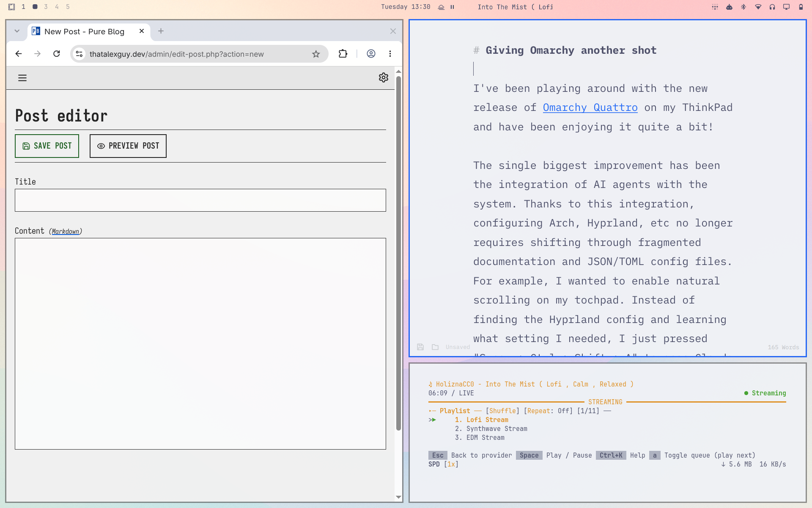Click the scrollbar up arrow in browser
The width and height of the screenshot is (812, 508).
click(398, 72)
